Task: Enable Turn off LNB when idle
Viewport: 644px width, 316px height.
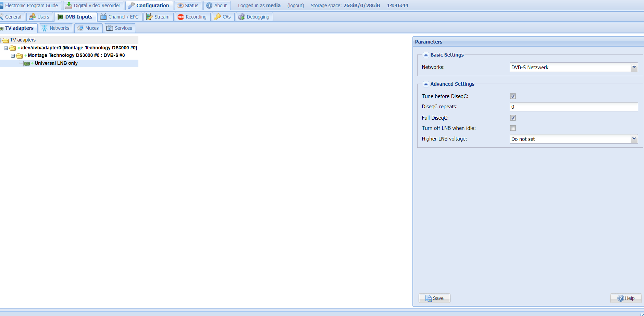Action: coord(513,128)
